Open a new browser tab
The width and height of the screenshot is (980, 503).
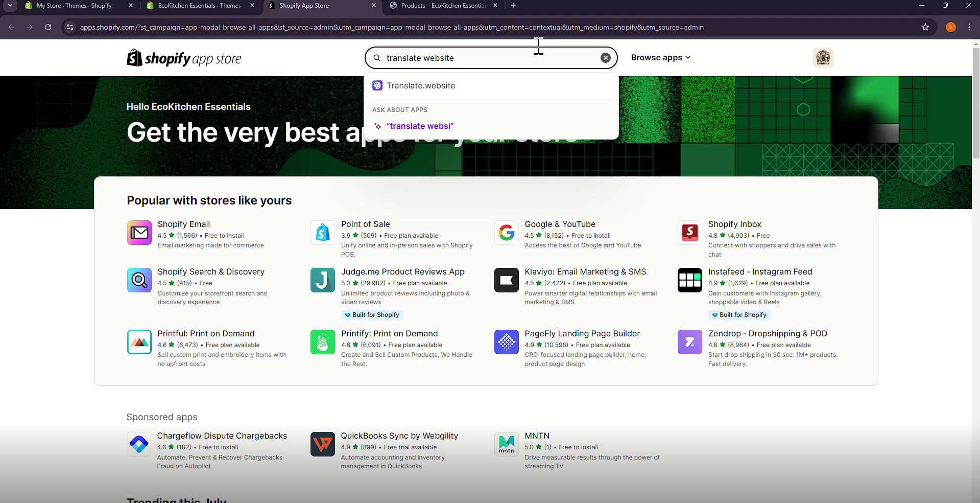tap(514, 6)
